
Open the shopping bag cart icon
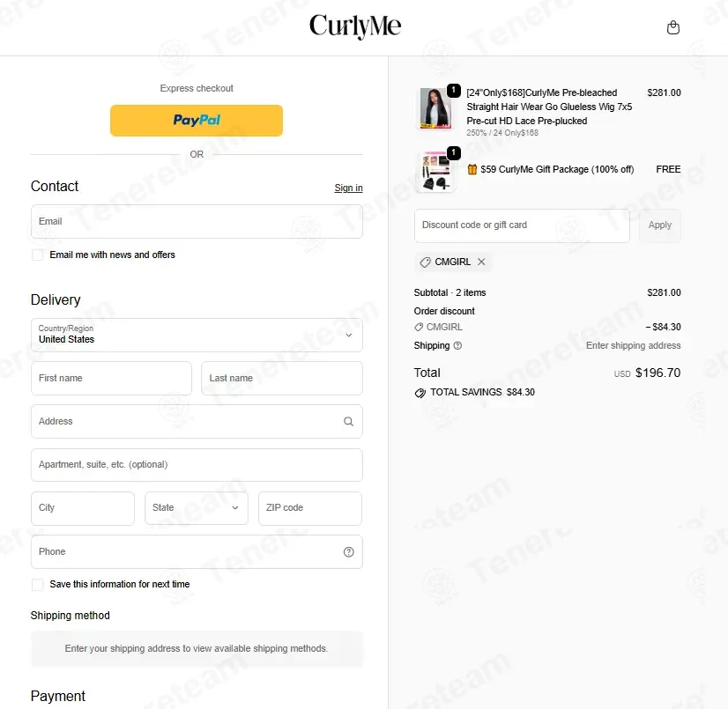tap(672, 28)
